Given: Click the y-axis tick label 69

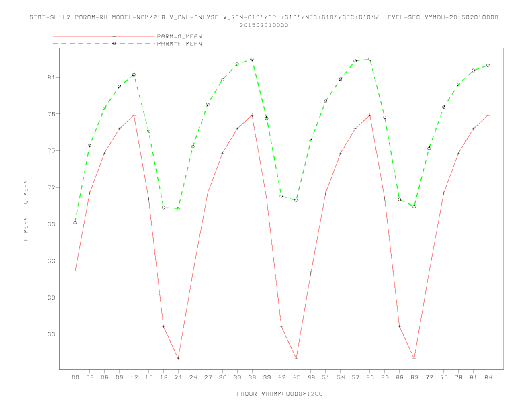Looking at the screenshot, I should click(51, 224).
